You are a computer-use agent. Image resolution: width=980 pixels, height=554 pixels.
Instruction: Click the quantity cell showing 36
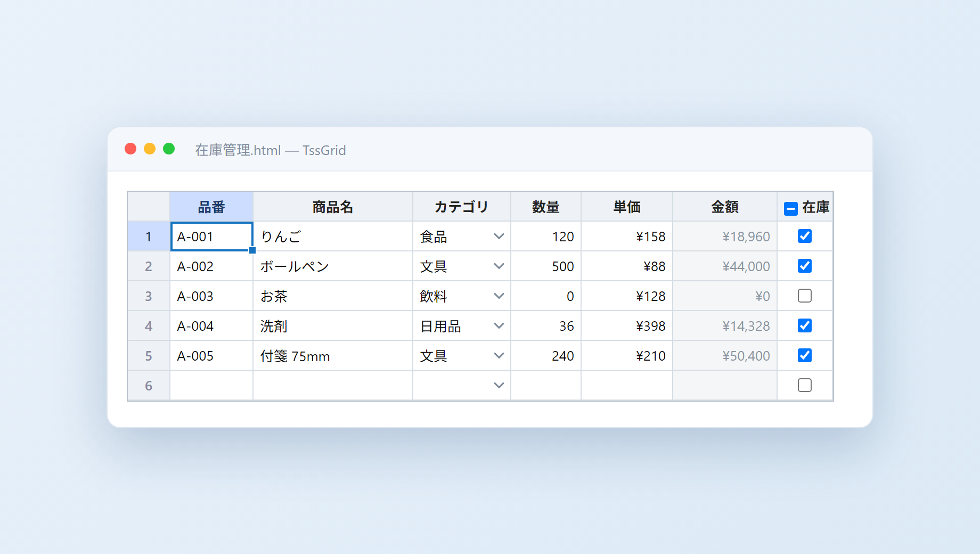coord(546,326)
